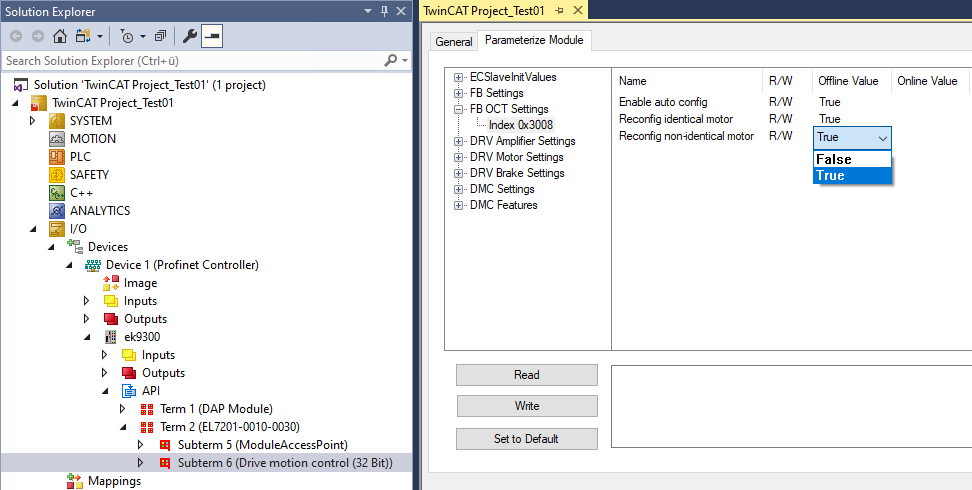Click the Back navigation arrow in Solution Explorer toolbar
This screenshot has height=490, width=972.
pyautogui.click(x=16, y=37)
